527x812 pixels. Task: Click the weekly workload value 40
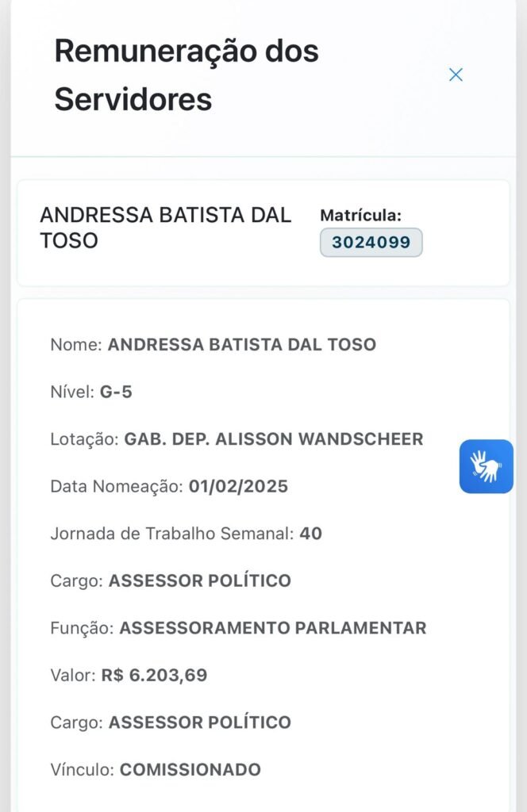(310, 534)
